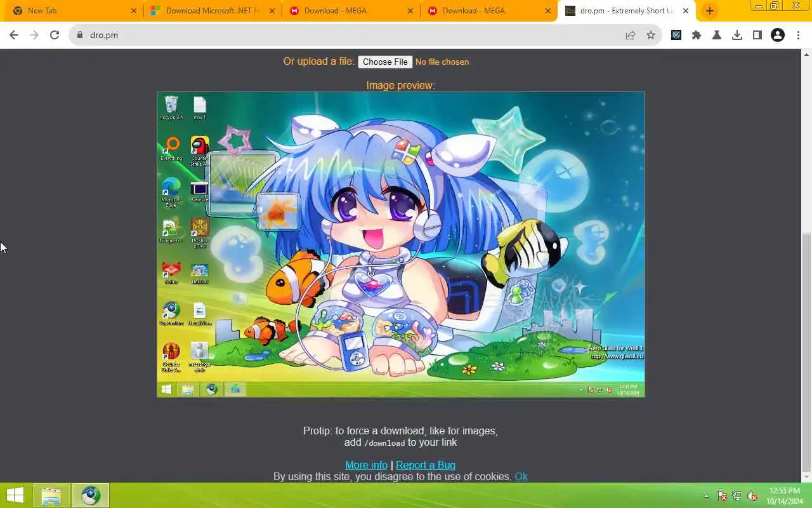The image size is (812, 508).
Task: View site information lock icon
Action: coord(80,36)
